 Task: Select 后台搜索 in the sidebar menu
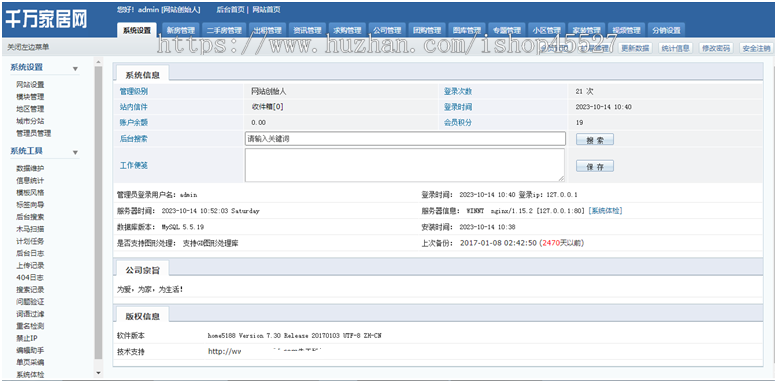(30, 217)
